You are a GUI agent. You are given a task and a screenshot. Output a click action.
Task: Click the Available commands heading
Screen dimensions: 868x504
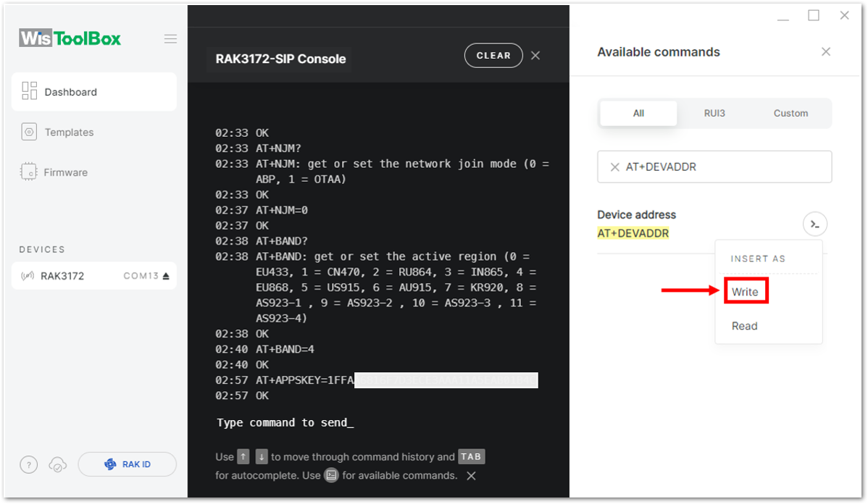tap(659, 52)
